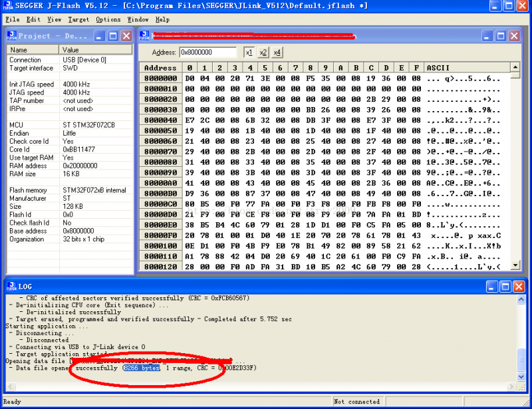Maximize the Project panel

pos(113,36)
